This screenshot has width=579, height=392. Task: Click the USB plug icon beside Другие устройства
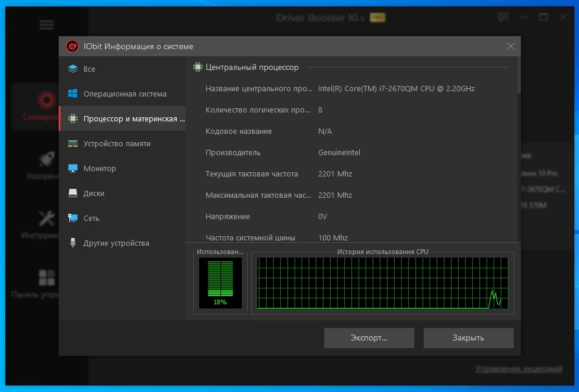pyautogui.click(x=73, y=243)
